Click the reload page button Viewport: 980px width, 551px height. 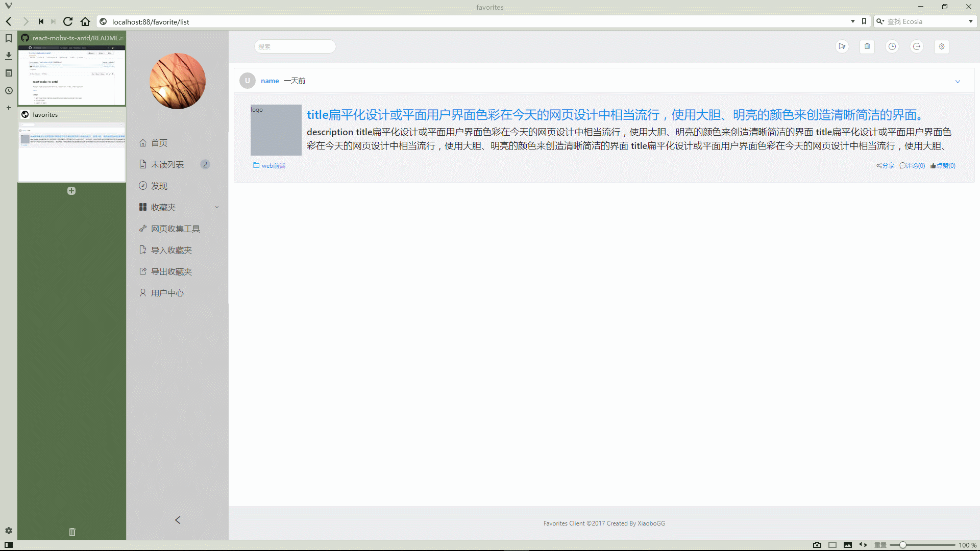pyautogui.click(x=68, y=21)
